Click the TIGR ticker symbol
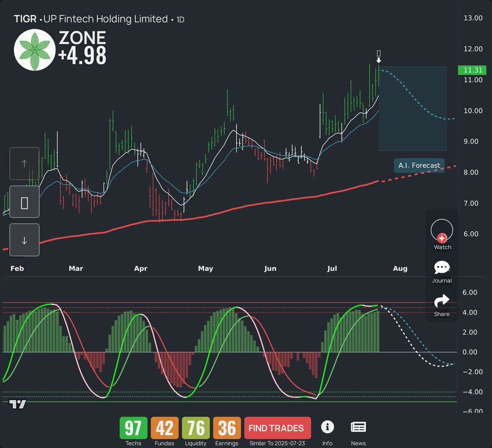This screenshot has width=492, height=448. [25, 19]
